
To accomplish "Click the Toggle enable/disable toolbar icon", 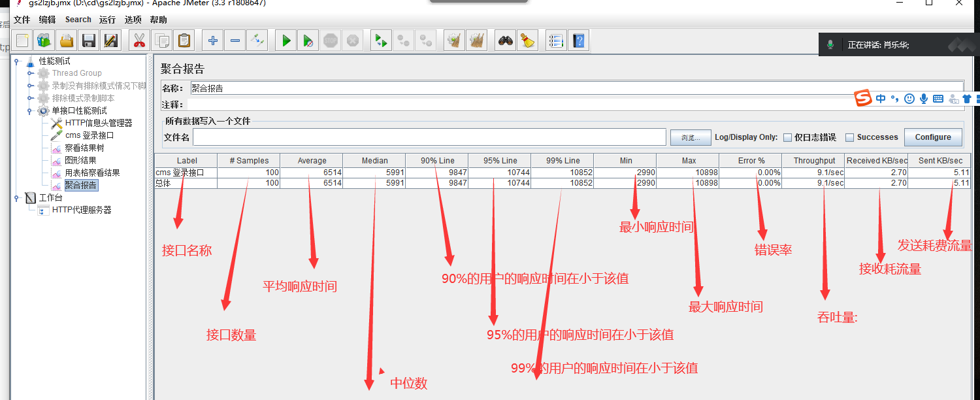I will (257, 41).
